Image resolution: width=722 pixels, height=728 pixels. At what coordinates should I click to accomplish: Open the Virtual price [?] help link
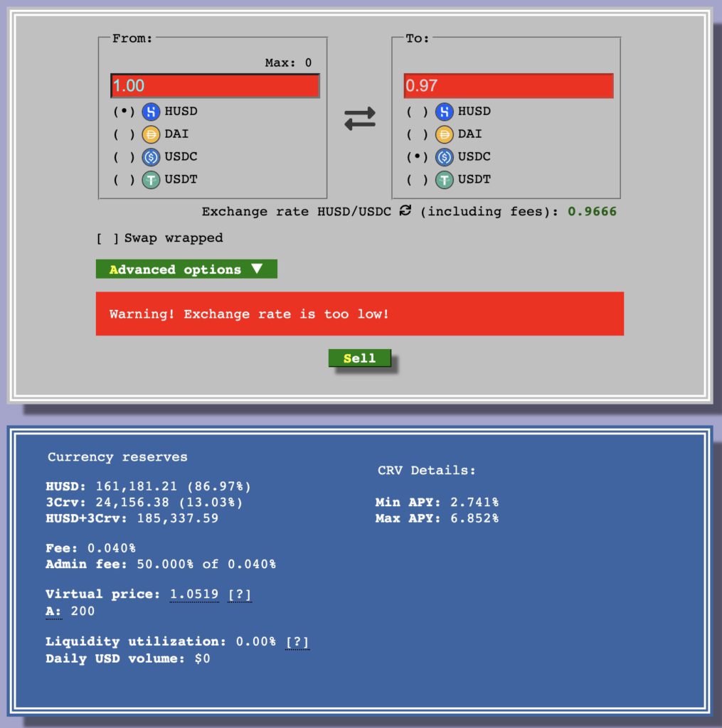pos(240,594)
